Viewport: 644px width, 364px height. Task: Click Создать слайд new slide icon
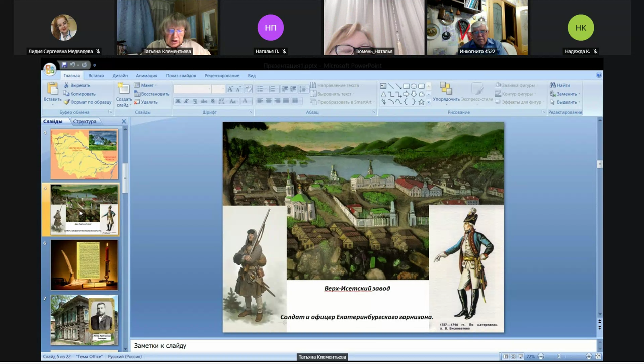(x=123, y=89)
